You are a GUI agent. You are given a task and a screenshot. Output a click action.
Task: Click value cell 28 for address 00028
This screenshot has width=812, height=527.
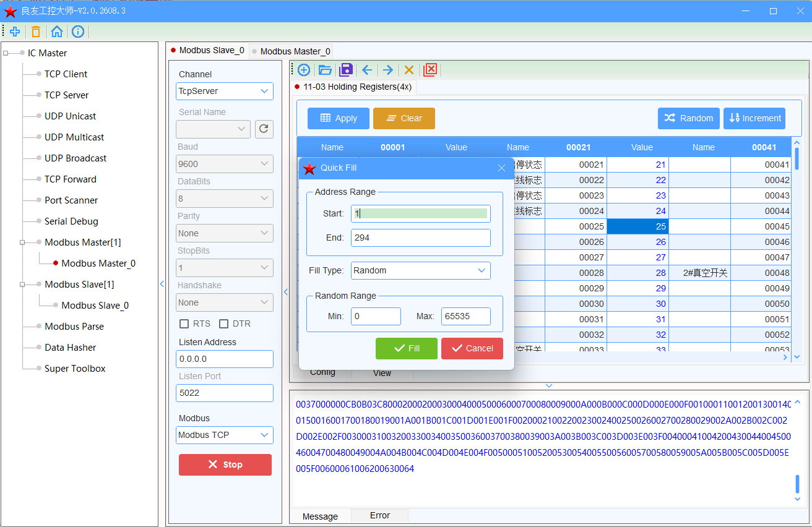pyautogui.click(x=637, y=273)
